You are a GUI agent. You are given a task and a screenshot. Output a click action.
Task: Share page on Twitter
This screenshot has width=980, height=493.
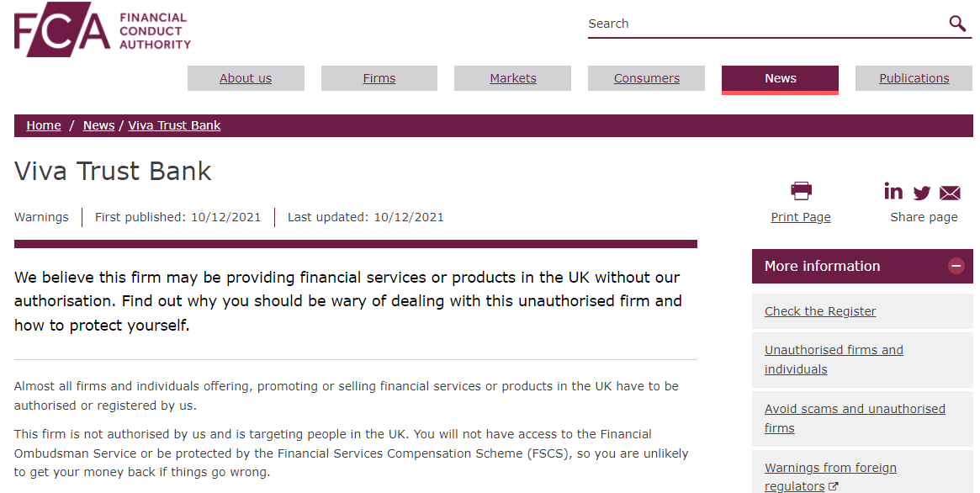click(x=921, y=193)
